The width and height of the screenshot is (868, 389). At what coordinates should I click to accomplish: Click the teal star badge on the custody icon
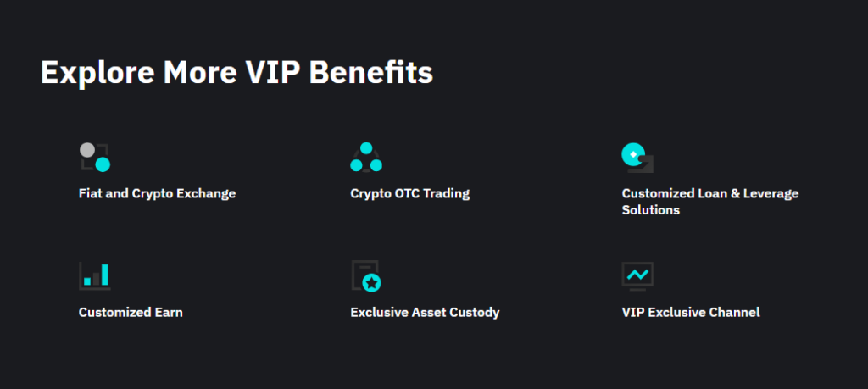pos(372,283)
